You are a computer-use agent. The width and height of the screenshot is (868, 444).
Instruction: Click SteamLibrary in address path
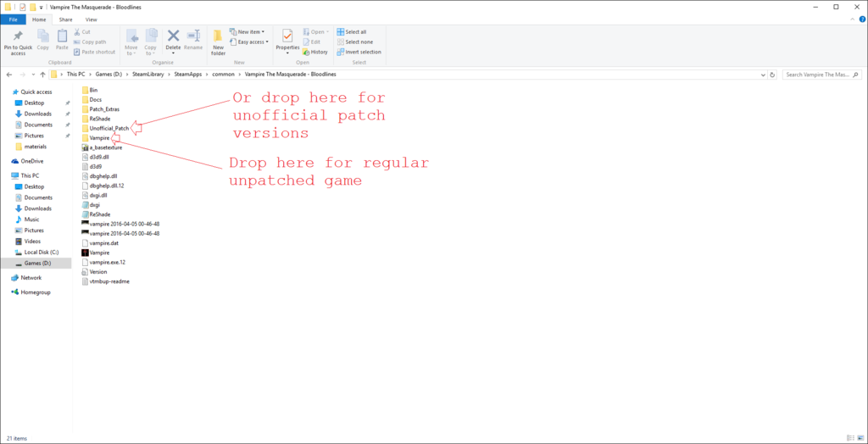pyautogui.click(x=147, y=75)
